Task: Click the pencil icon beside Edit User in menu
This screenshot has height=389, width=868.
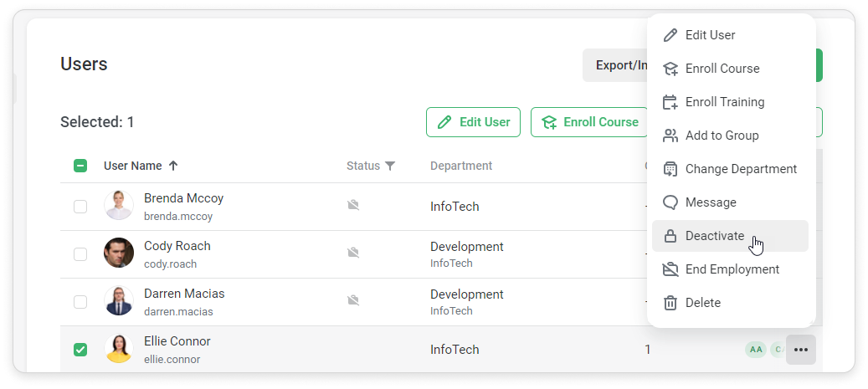Action: pos(670,35)
